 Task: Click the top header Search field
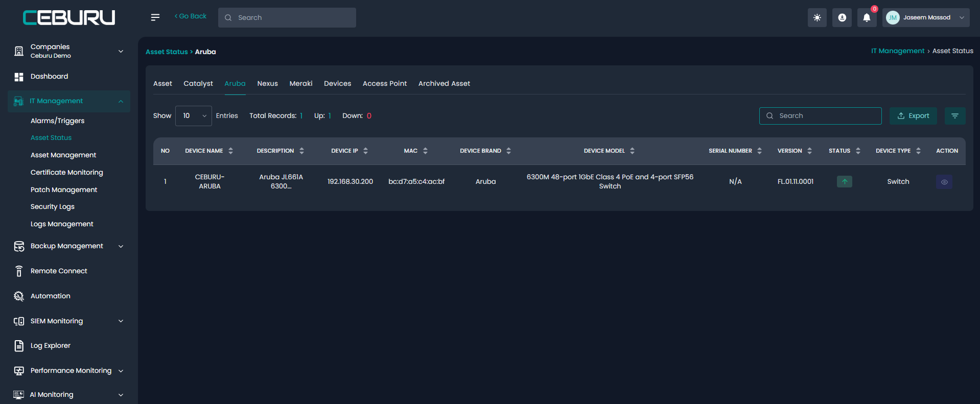click(x=287, y=18)
